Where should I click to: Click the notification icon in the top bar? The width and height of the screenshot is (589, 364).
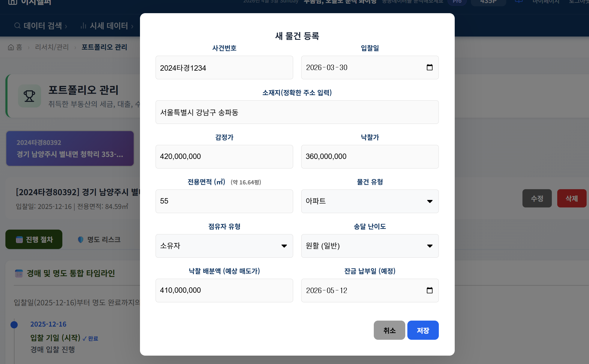[518, 1]
